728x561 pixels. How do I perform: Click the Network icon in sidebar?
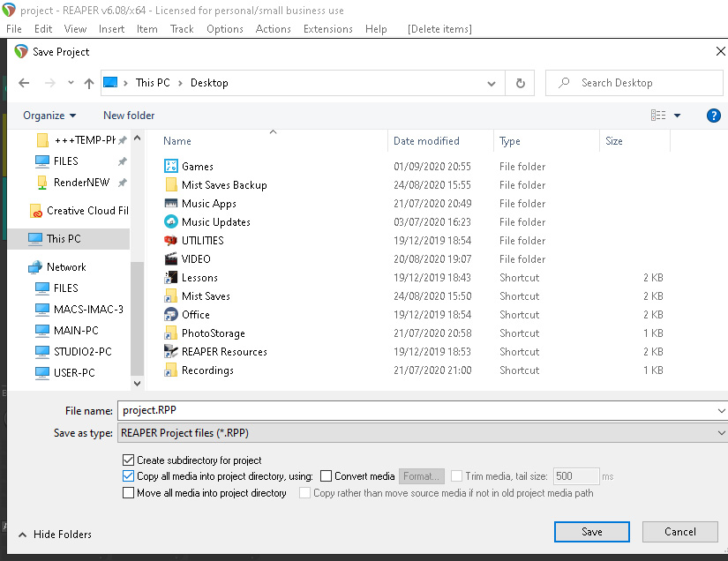35,267
